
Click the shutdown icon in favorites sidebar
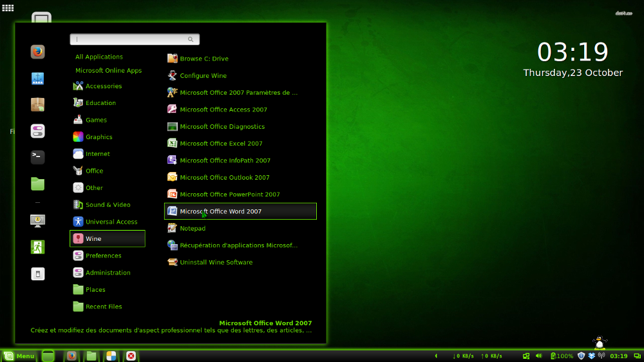tap(38, 274)
